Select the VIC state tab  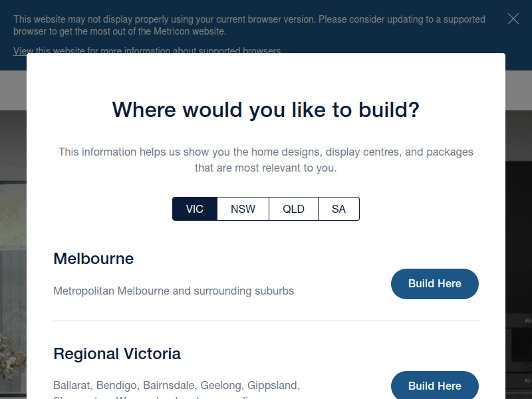[194, 208]
